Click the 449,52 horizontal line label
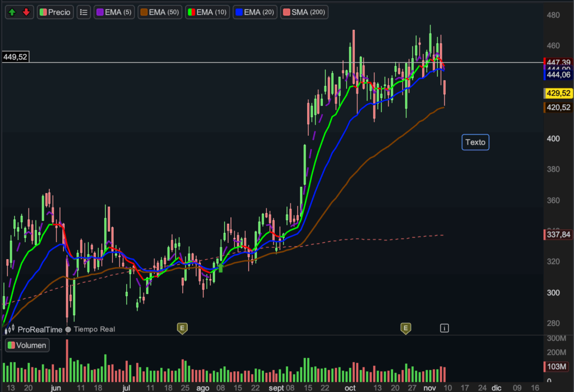The width and height of the screenshot is (574, 392). tap(15, 57)
